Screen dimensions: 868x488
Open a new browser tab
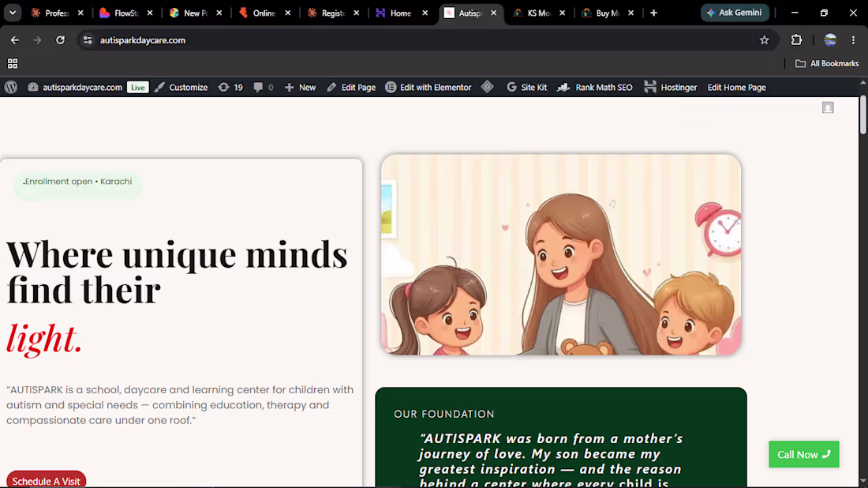[x=654, y=13]
